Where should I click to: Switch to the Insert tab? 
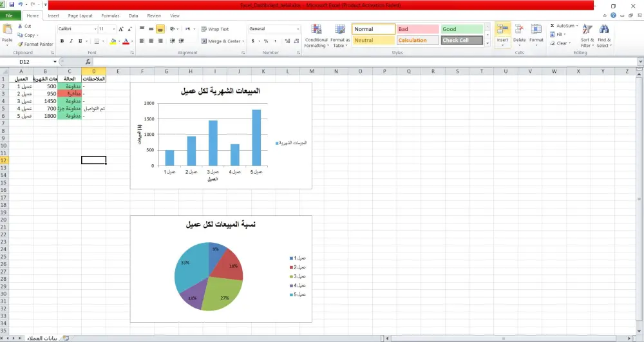(x=53, y=15)
